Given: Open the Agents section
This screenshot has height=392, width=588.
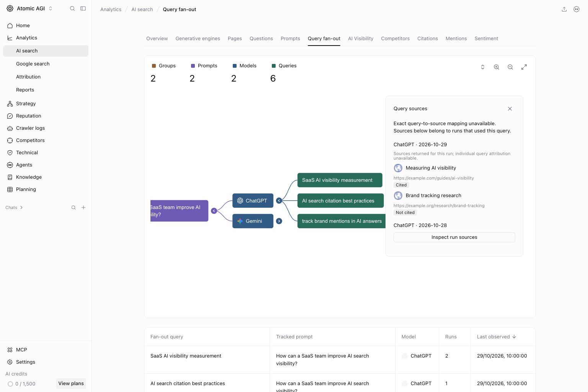Looking at the screenshot, I should 46,165.
